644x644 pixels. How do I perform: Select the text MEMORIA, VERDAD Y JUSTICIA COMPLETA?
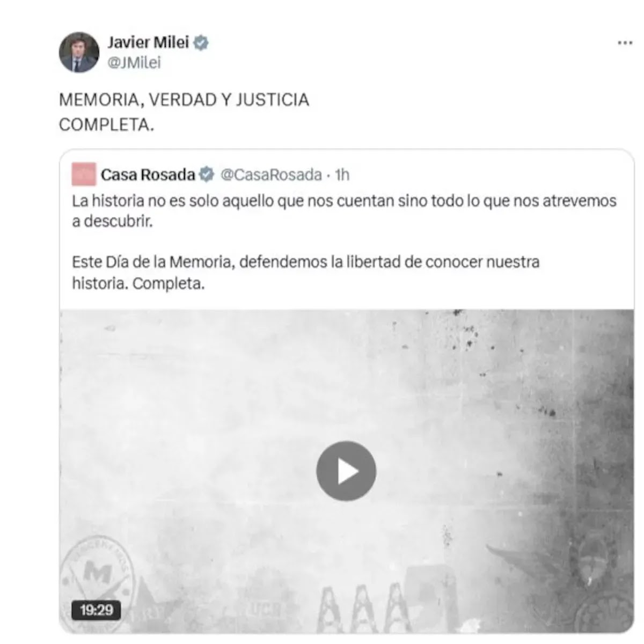(x=184, y=112)
